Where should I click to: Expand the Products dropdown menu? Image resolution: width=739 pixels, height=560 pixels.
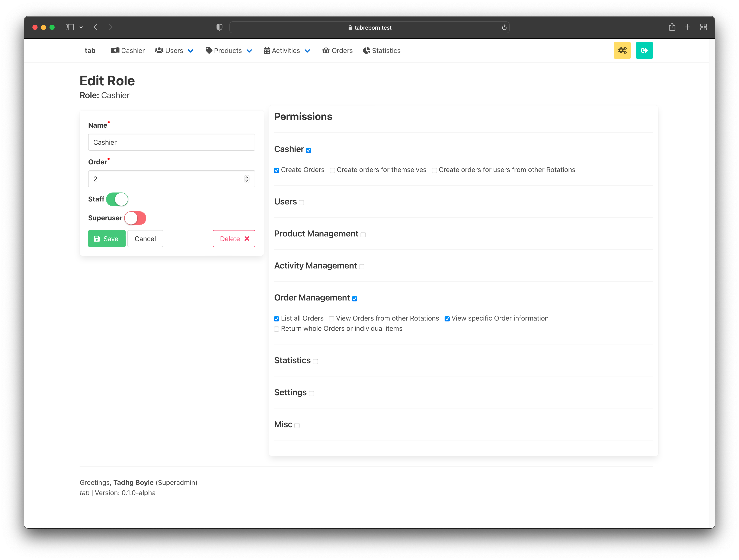pyautogui.click(x=229, y=51)
